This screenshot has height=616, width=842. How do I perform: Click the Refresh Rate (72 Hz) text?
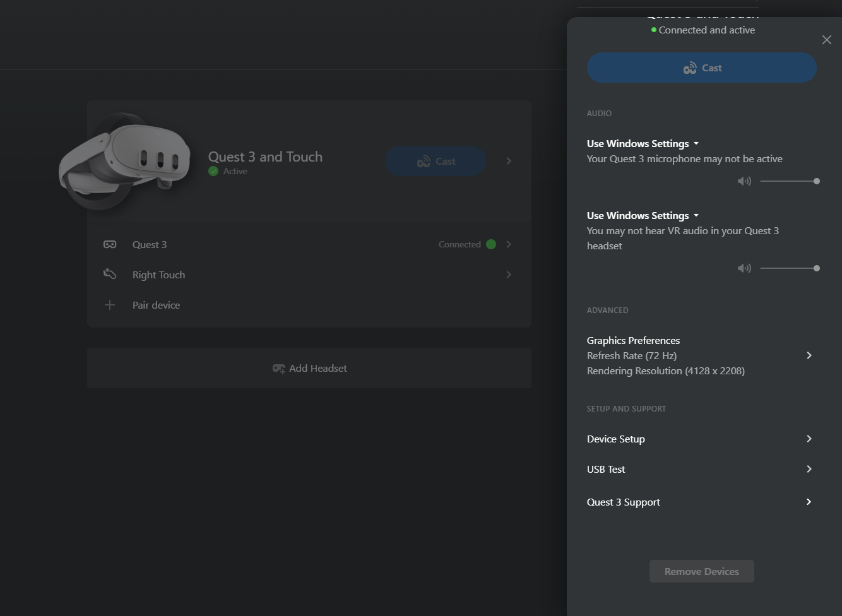coord(632,356)
